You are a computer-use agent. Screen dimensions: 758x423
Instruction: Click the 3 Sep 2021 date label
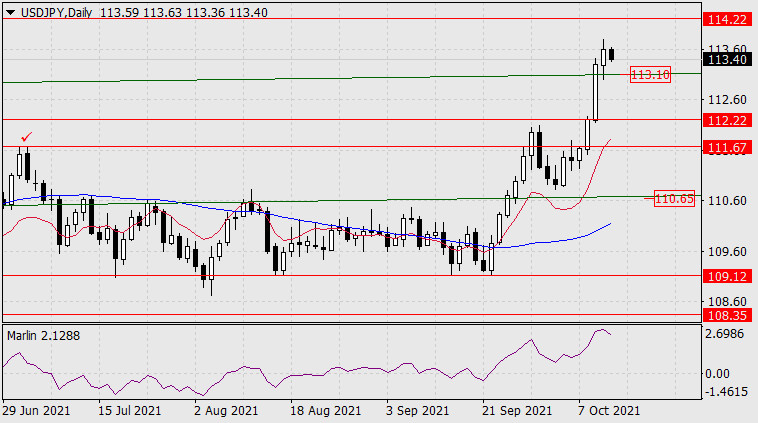pos(417,411)
